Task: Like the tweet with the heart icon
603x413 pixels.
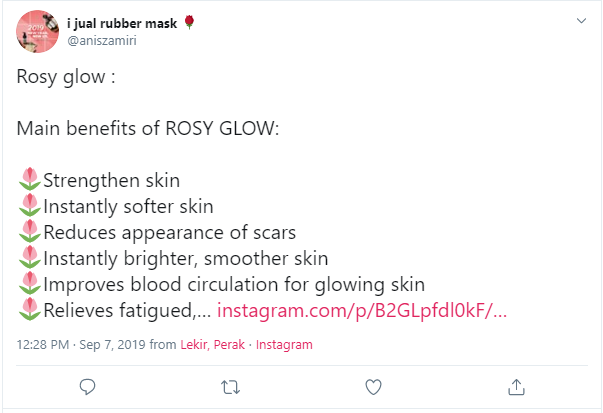Action: 373,386
